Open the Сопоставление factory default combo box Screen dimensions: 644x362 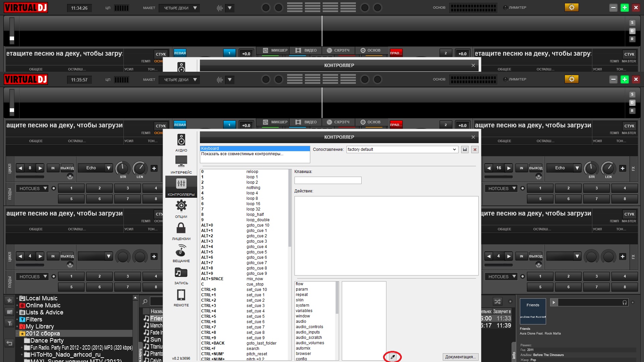tap(402, 149)
